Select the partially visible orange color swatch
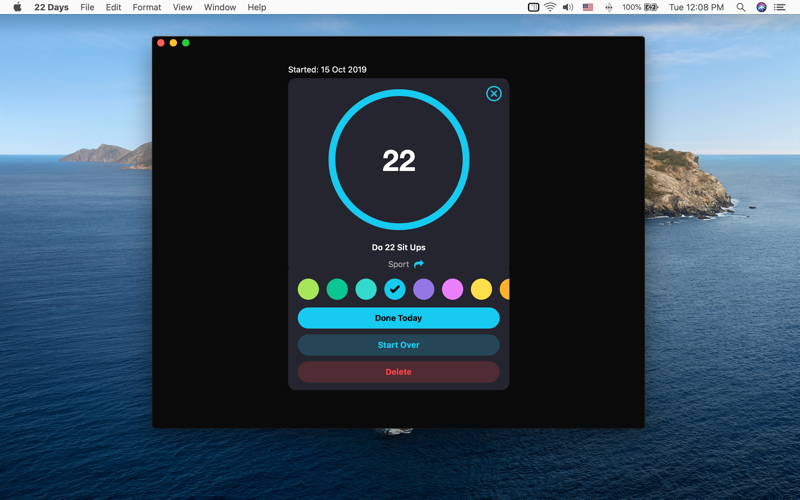Viewport: 800px width, 500px height. pyautogui.click(x=505, y=289)
